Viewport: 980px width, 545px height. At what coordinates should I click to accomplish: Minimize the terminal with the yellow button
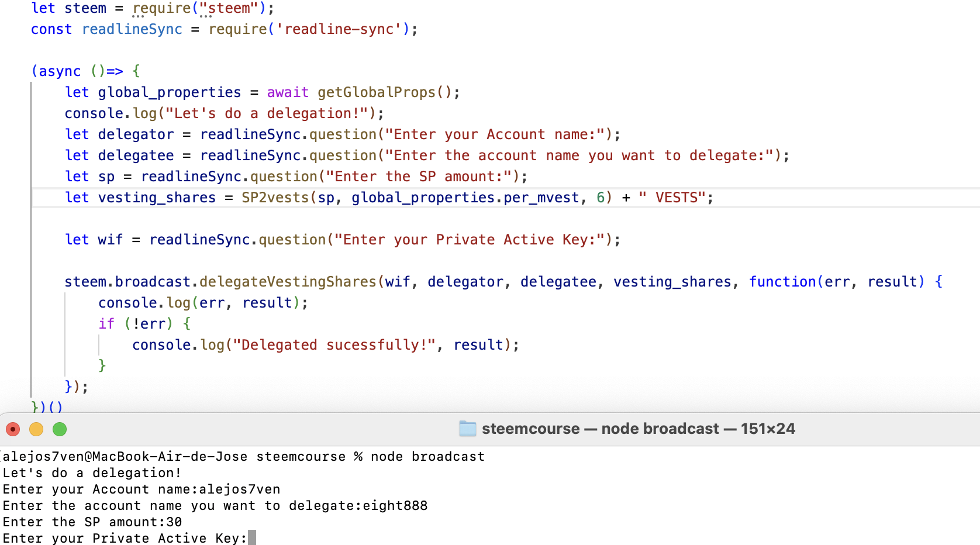36,429
